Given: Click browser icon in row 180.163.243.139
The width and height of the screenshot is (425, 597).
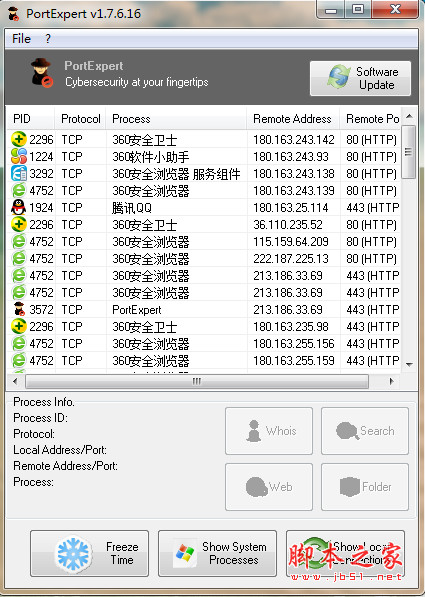Looking at the screenshot, I should (x=19, y=190).
